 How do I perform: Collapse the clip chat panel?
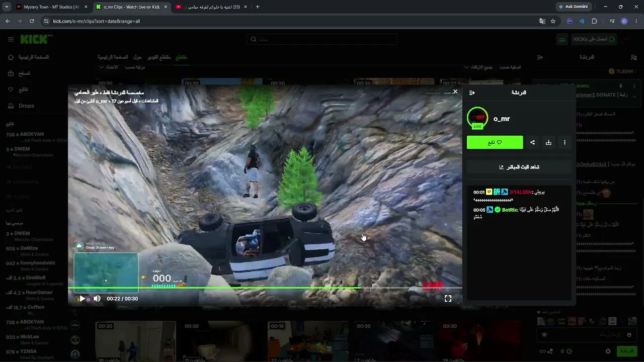click(x=472, y=93)
